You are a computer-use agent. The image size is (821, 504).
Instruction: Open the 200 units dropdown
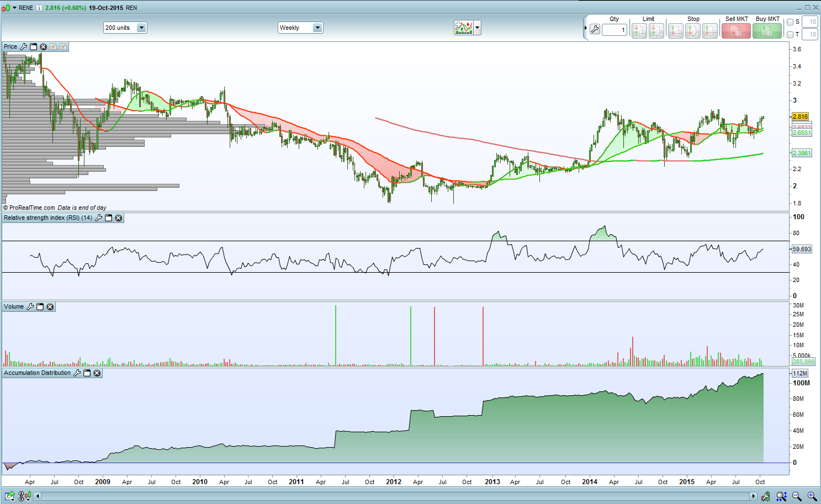(x=141, y=28)
